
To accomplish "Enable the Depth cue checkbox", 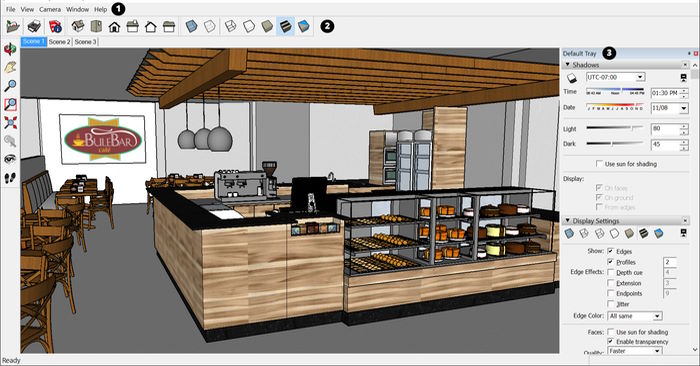I will [x=610, y=272].
